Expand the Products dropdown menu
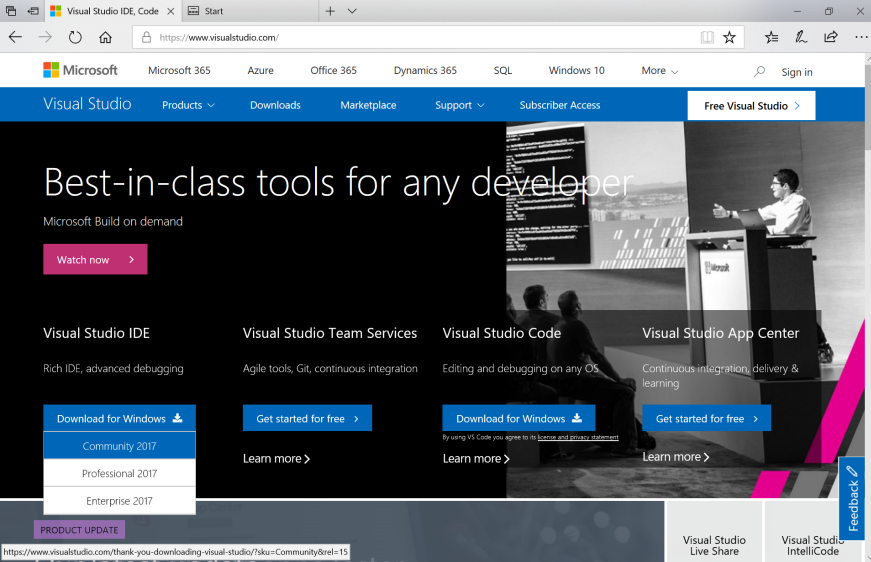The width and height of the screenshot is (871, 562). tap(188, 105)
